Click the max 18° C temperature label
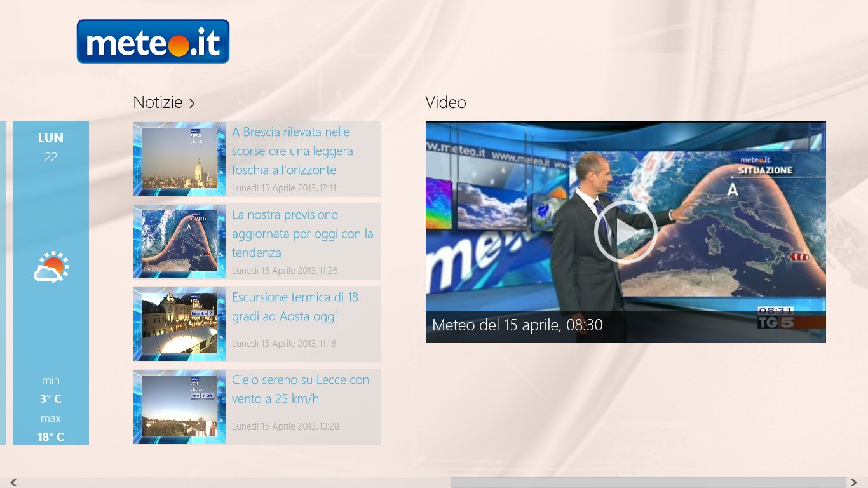Image resolution: width=868 pixels, height=488 pixels. tap(51, 437)
